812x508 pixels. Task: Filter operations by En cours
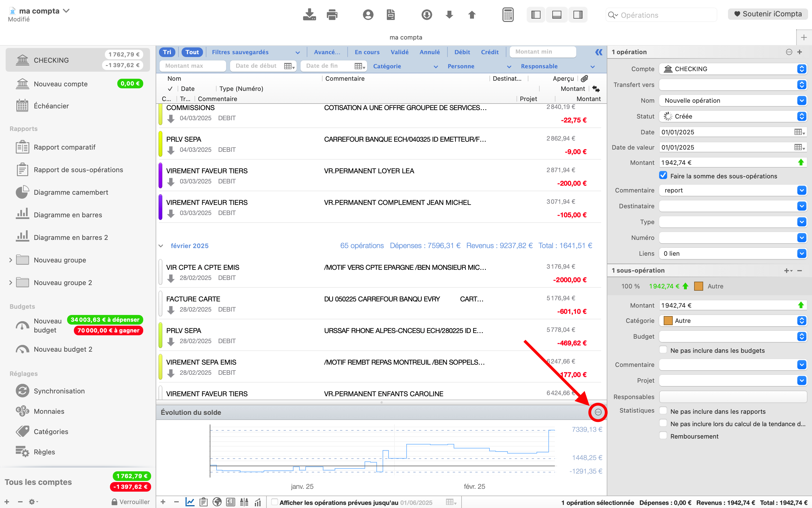click(x=367, y=52)
